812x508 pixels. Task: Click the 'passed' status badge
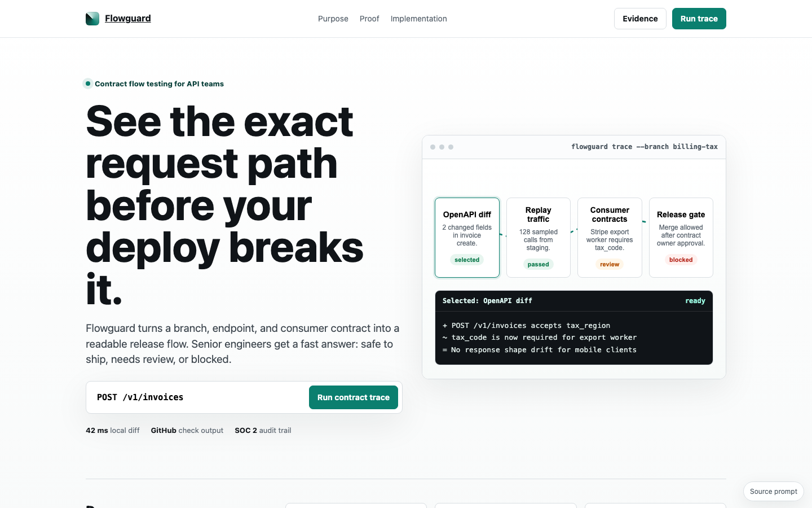pyautogui.click(x=539, y=264)
